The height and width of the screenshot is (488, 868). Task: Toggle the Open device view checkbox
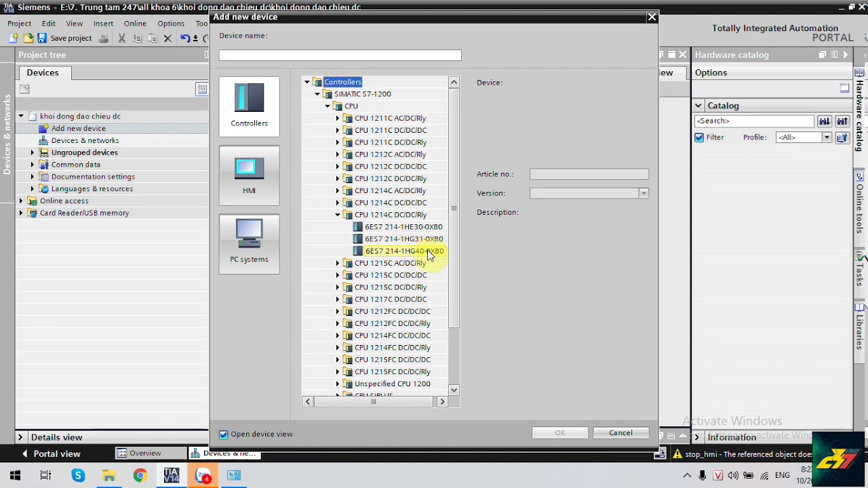click(x=224, y=434)
